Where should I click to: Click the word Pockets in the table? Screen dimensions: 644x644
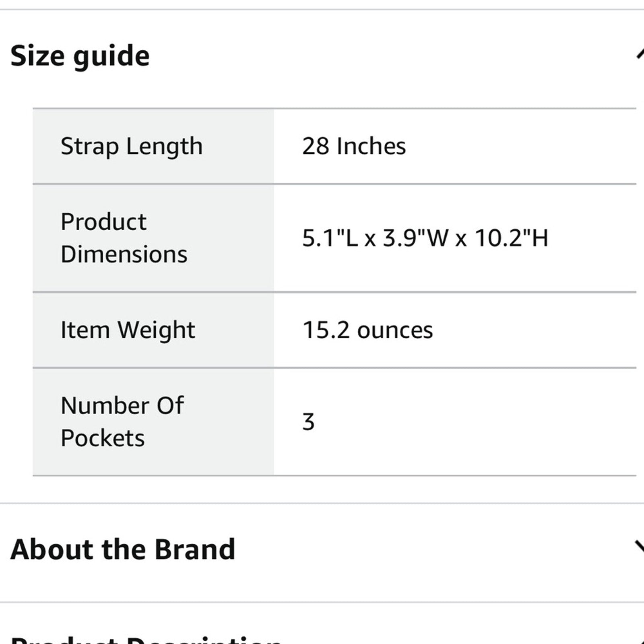[x=103, y=438]
